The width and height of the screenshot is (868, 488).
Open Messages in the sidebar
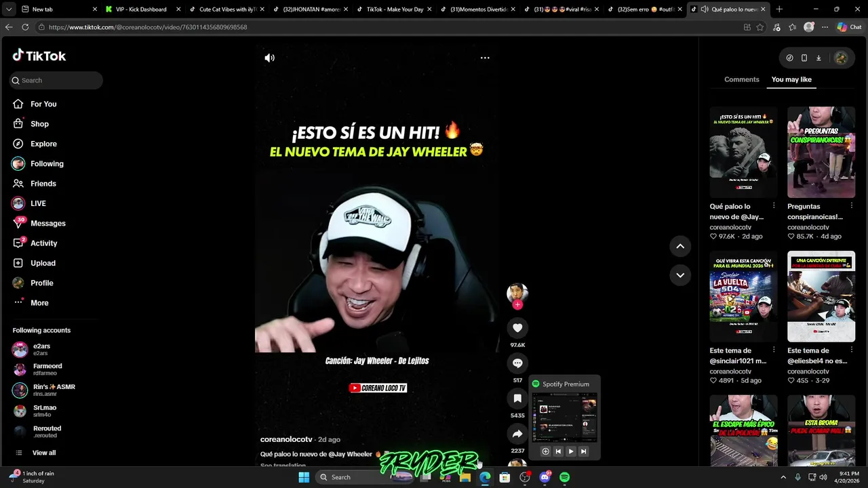pyautogui.click(x=48, y=223)
